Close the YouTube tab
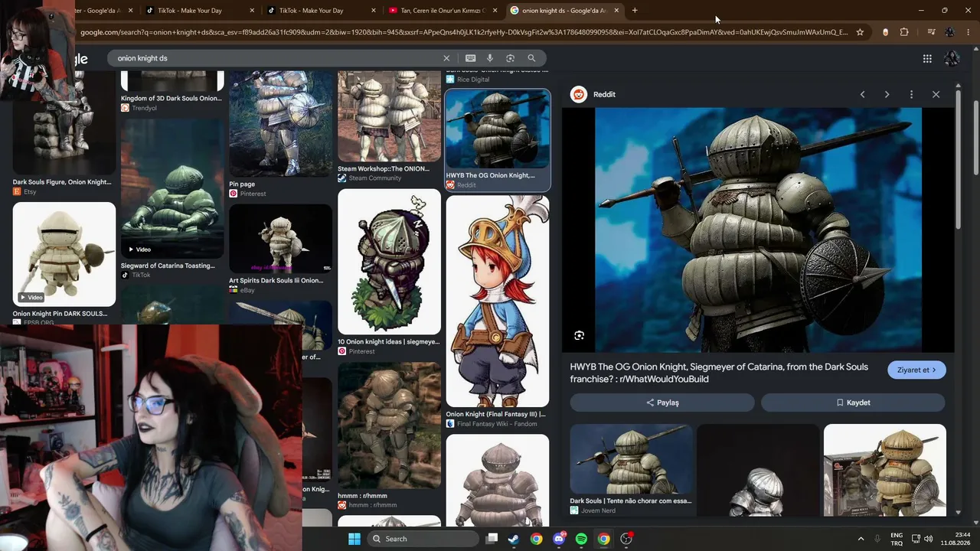 pos(495,11)
